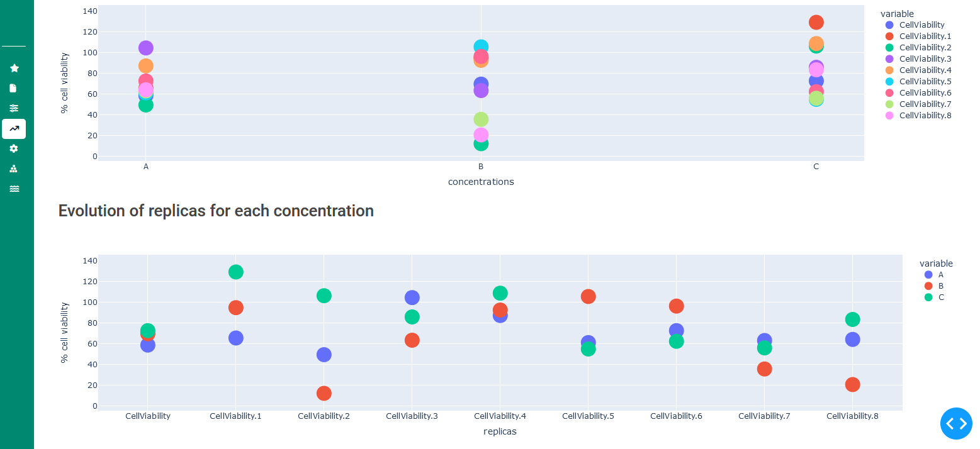Select the trending chart icon in sidebar

coord(14,128)
